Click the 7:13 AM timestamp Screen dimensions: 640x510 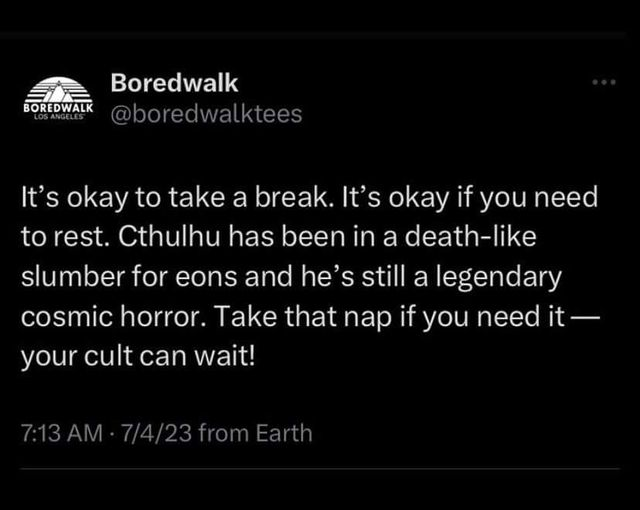tap(62, 433)
